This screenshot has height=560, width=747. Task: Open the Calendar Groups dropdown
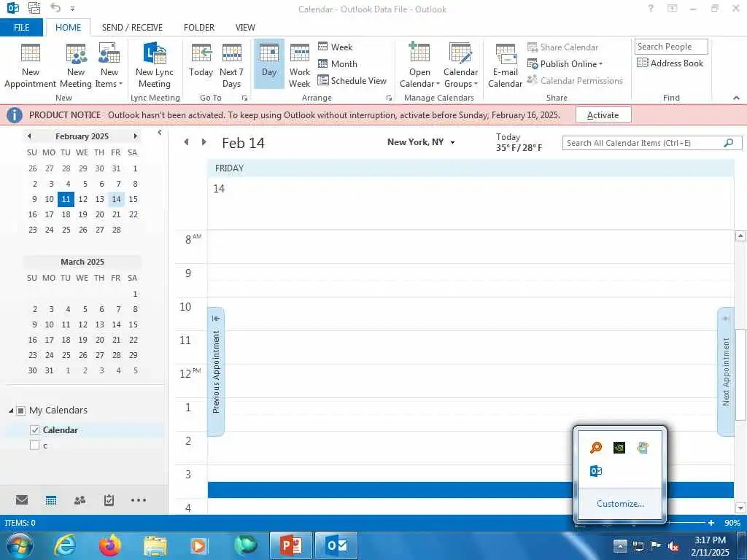461,65
